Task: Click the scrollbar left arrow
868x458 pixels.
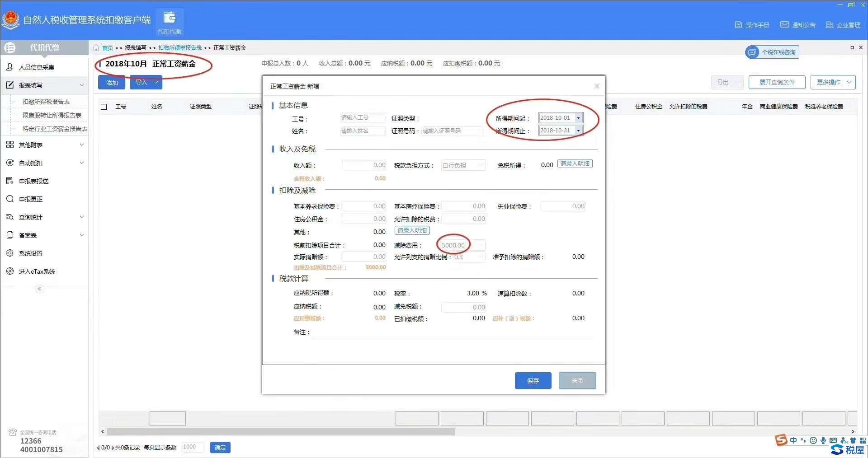Action: pyautogui.click(x=103, y=432)
